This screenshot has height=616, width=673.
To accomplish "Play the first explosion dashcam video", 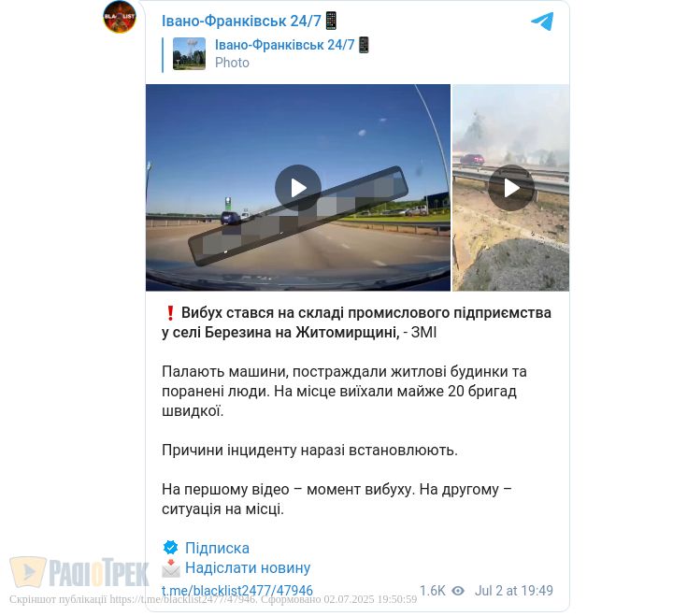I will click(x=298, y=188).
